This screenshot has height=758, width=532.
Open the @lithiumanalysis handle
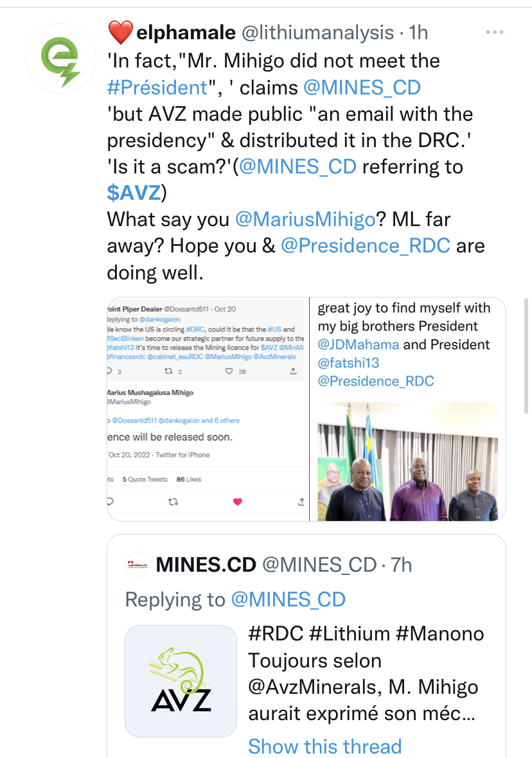317,33
